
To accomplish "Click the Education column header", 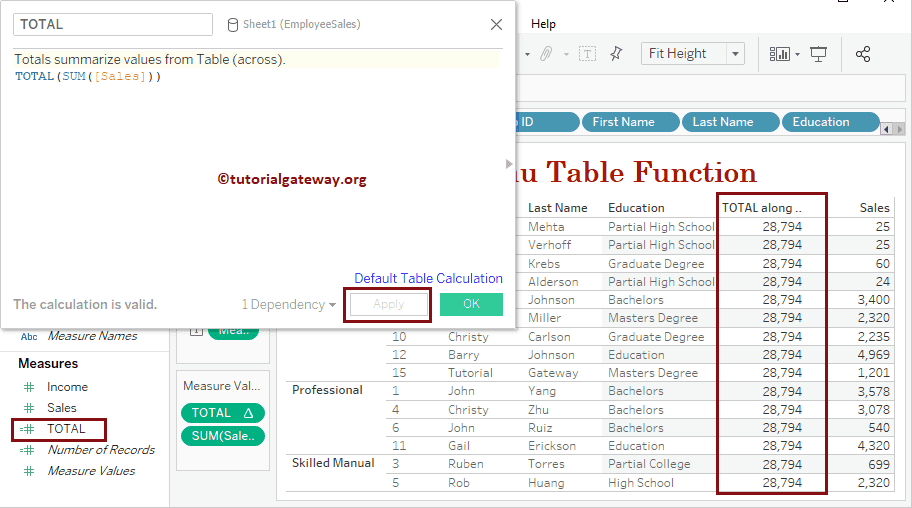I will 636,208.
